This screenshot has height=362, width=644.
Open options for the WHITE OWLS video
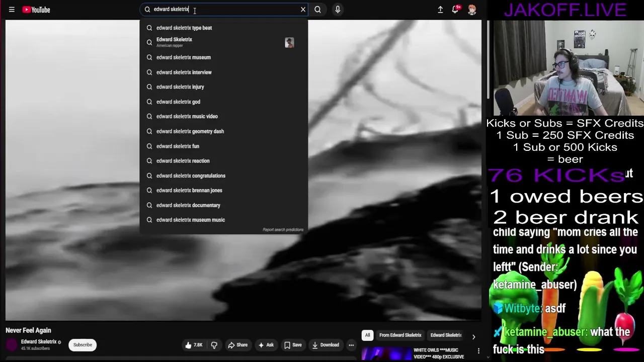[478, 351]
